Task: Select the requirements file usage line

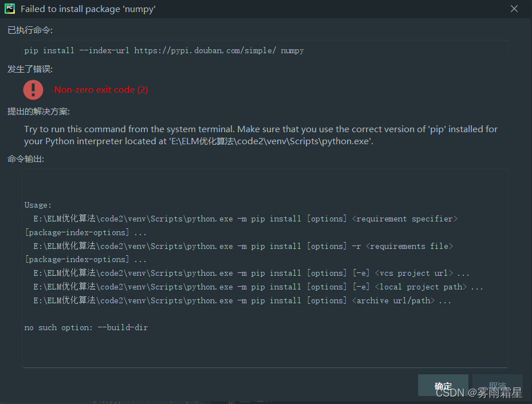Action: point(241,245)
